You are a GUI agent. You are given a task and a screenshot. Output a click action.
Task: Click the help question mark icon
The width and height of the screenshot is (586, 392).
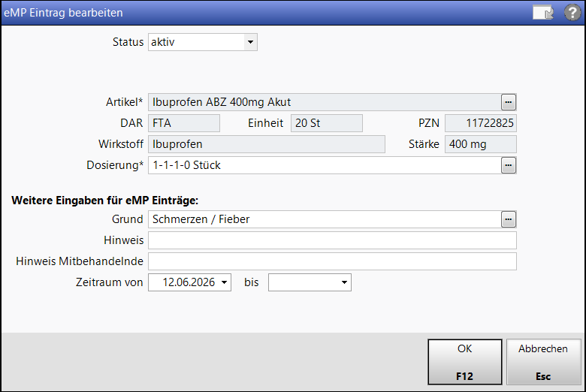pyautogui.click(x=572, y=13)
